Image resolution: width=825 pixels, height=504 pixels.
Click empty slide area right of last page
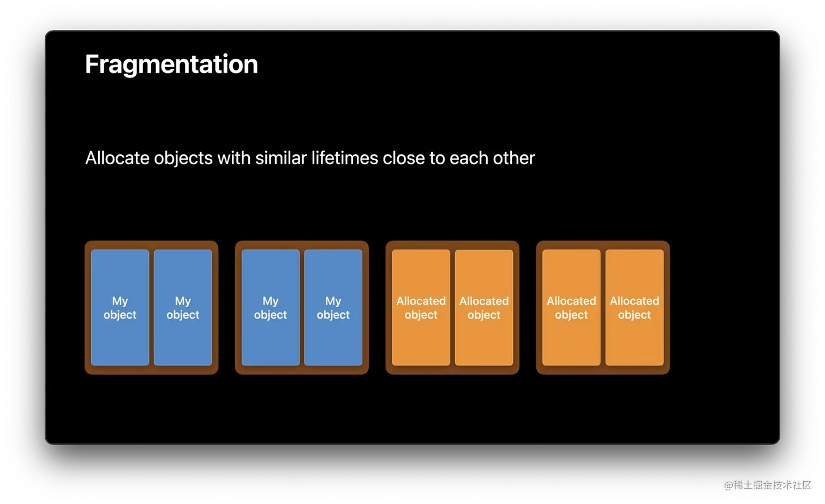click(720, 308)
